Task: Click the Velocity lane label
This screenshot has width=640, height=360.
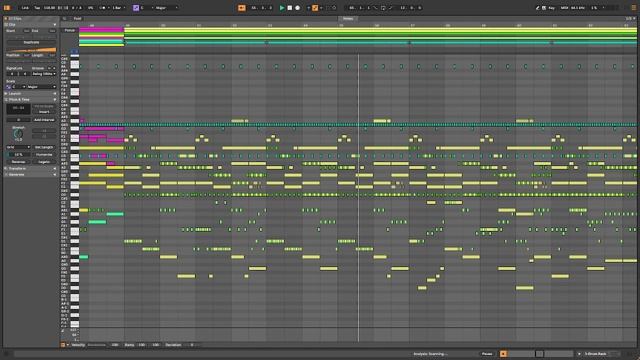Action: (78, 345)
